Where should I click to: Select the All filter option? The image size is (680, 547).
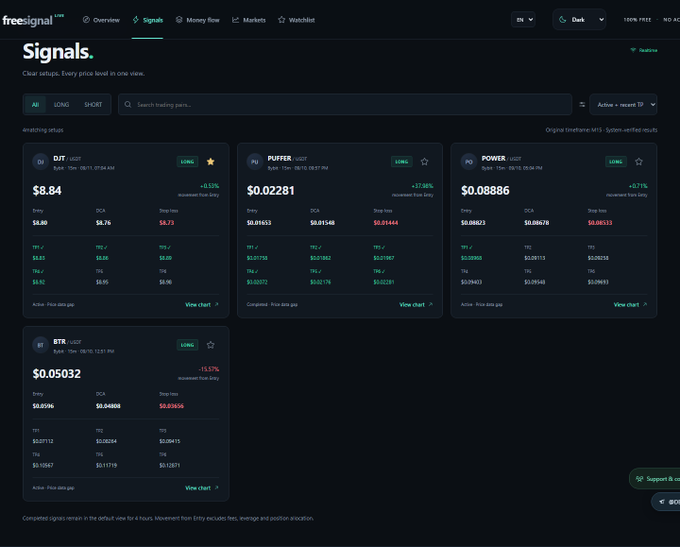pos(35,105)
